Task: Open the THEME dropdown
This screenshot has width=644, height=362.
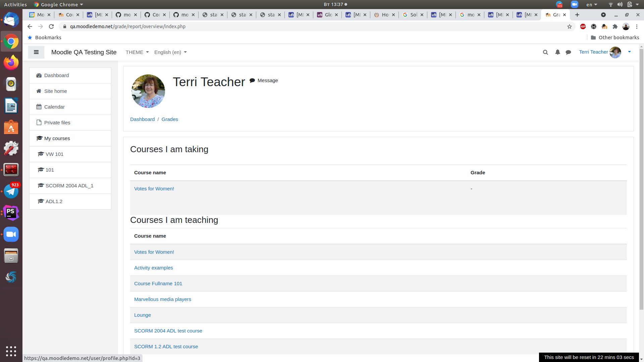Action: click(137, 52)
